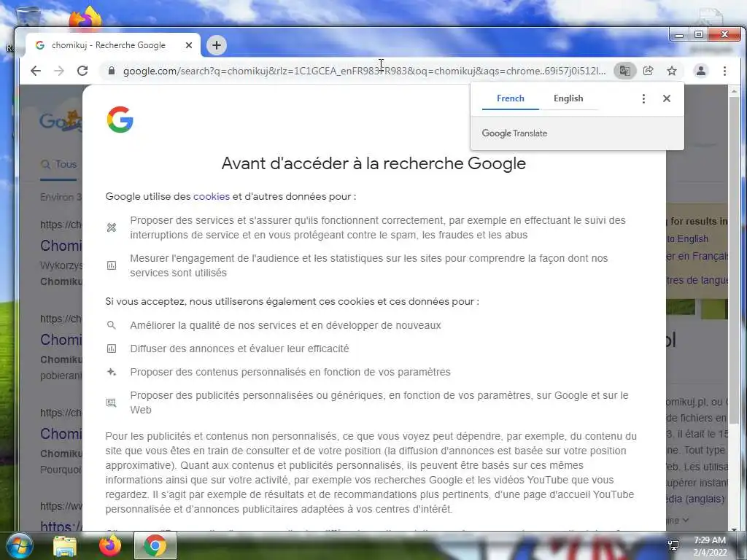View site info via the lock icon

coord(112,71)
